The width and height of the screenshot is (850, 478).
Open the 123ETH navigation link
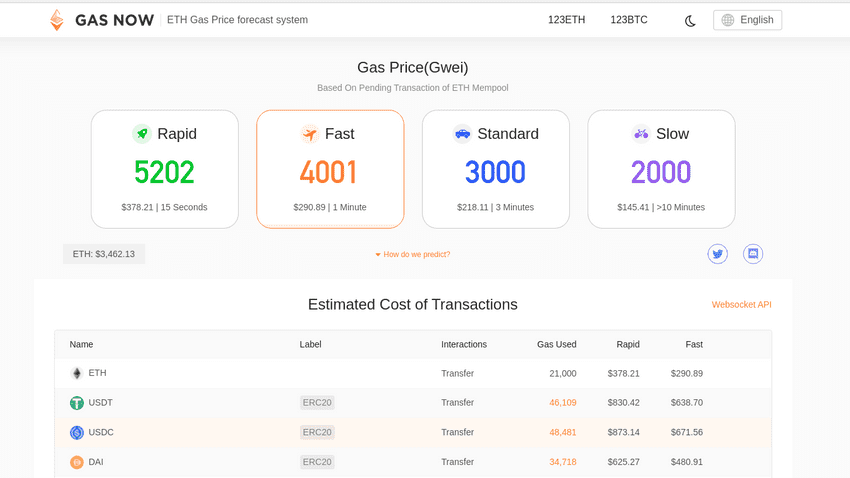pyautogui.click(x=566, y=20)
